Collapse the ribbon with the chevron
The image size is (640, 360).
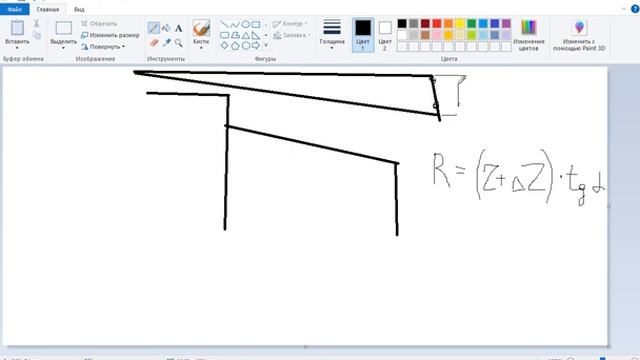point(623,9)
